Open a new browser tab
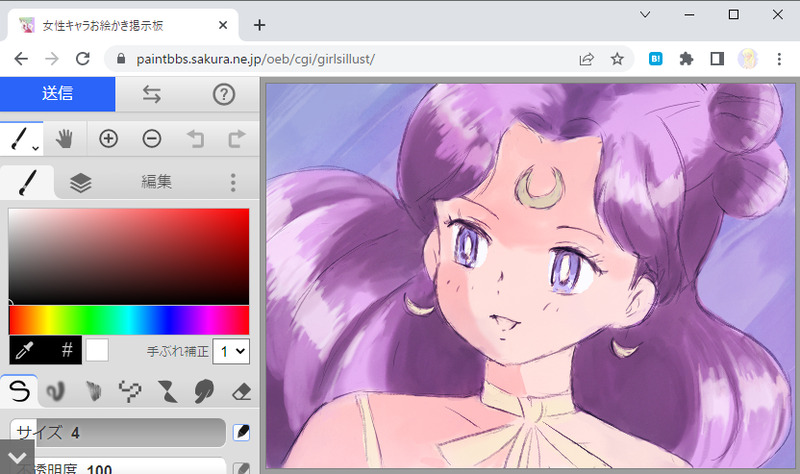This screenshot has height=474, width=800. (x=259, y=25)
